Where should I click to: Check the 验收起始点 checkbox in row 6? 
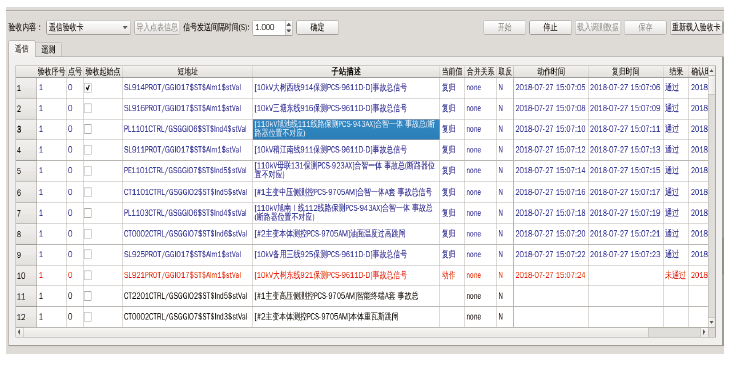point(88,192)
